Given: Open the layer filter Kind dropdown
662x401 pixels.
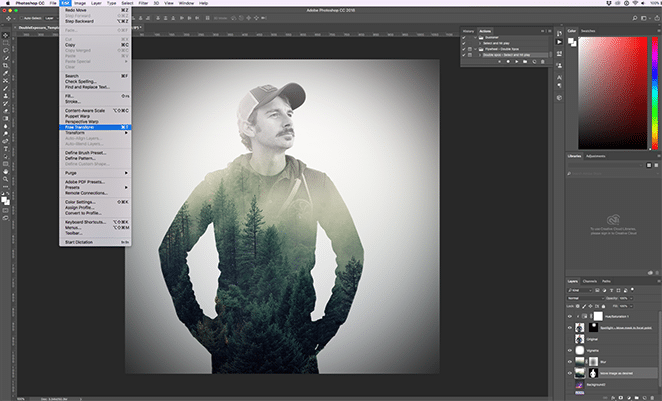Looking at the screenshot, I should pos(580,290).
